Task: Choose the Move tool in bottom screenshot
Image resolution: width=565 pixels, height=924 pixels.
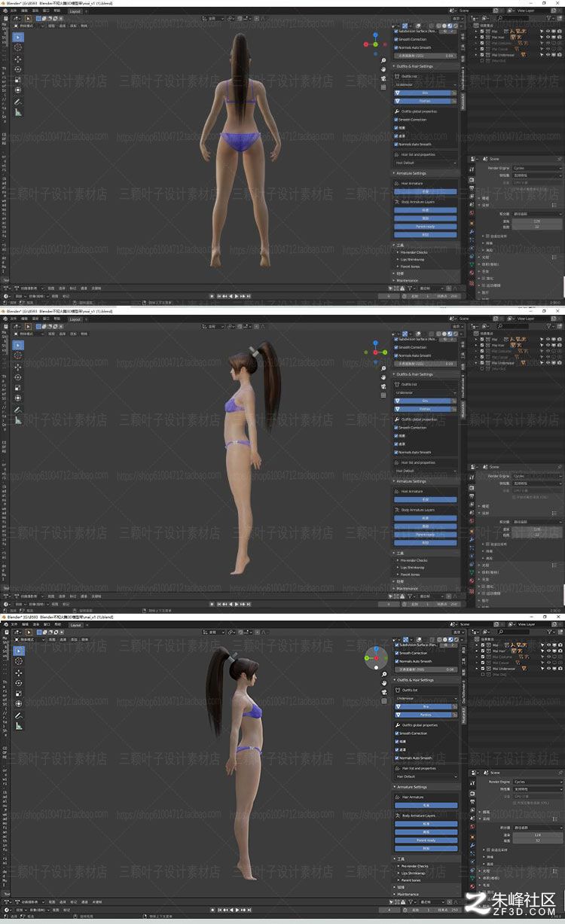Action: point(18,672)
